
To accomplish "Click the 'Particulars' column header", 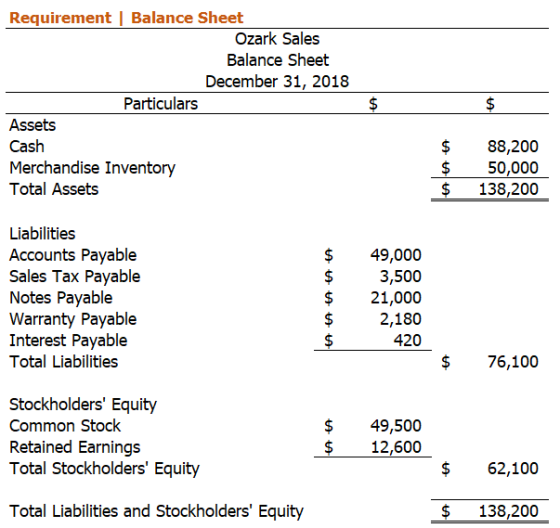I will pyautogui.click(x=161, y=104).
